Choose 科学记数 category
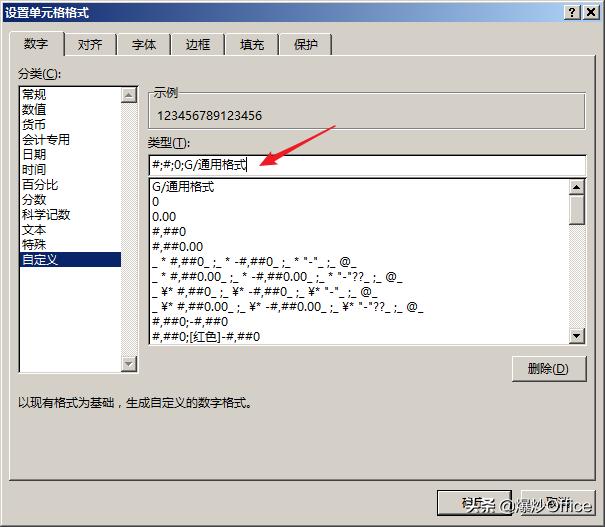605x527 pixels. pyautogui.click(x=70, y=215)
